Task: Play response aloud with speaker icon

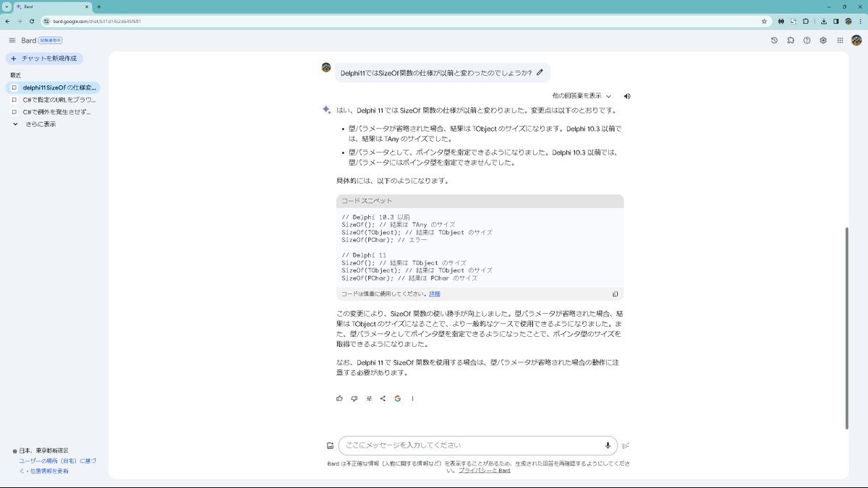Action: [627, 96]
